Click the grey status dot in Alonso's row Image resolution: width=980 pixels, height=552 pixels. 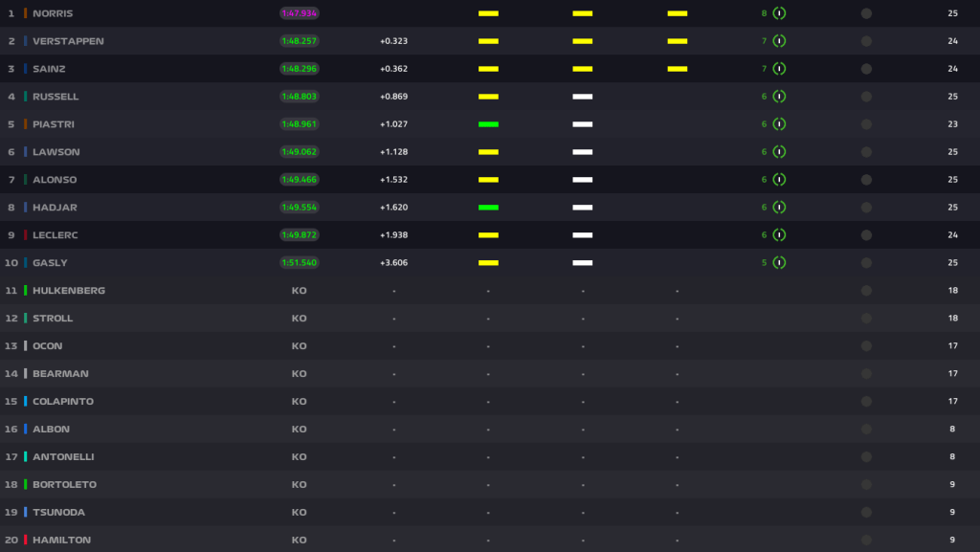pyautogui.click(x=866, y=179)
